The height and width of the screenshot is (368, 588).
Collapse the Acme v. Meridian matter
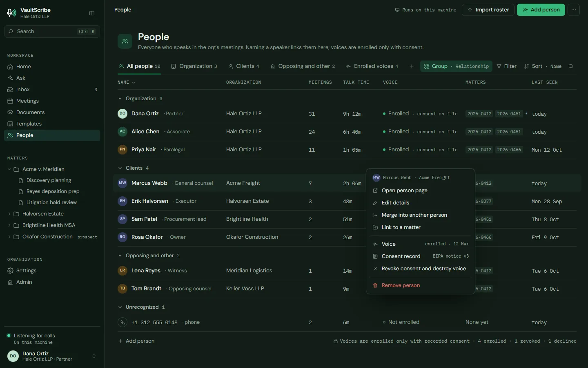coord(9,169)
